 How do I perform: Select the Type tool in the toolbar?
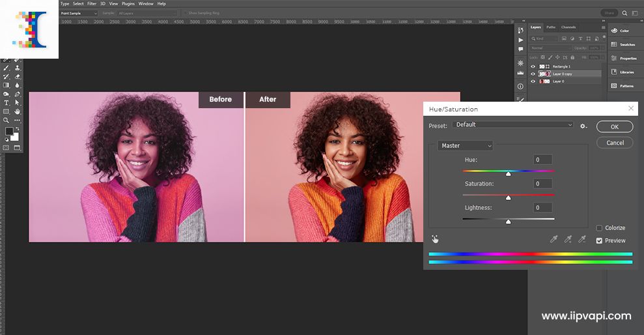[x=7, y=102]
